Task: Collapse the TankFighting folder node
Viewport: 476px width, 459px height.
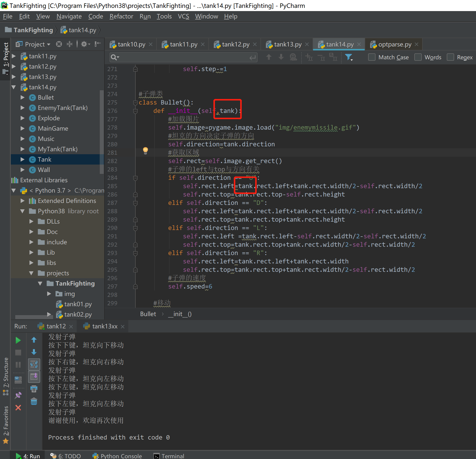Action: pos(40,284)
